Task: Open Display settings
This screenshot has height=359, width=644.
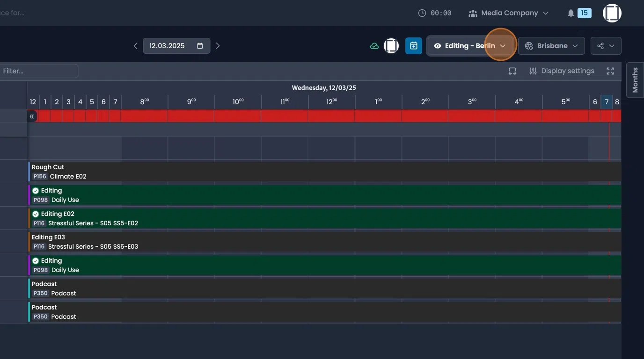Action: click(562, 71)
